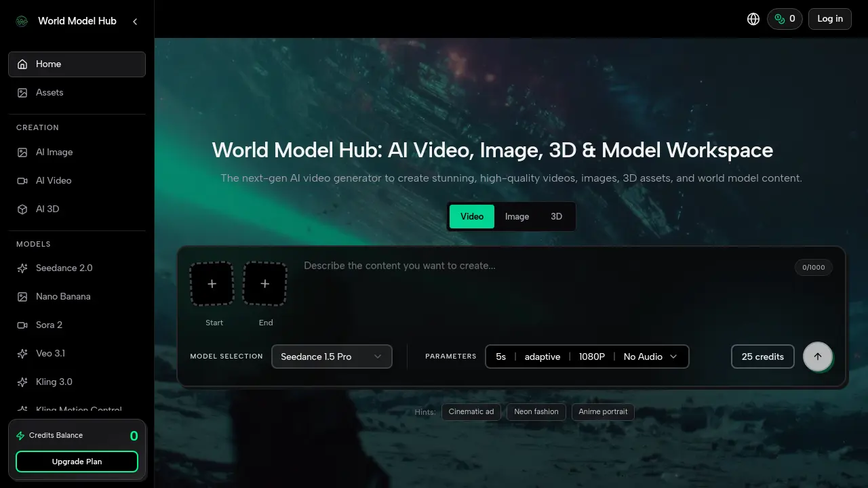This screenshot has width=868, height=488.
Task: Click the Assets picture icon
Action: (22, 93)
